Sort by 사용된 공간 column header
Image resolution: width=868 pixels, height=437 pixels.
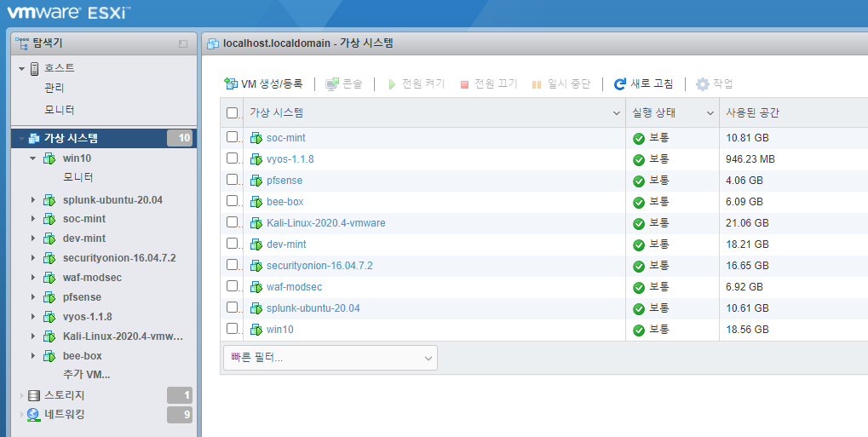point(752,113)
